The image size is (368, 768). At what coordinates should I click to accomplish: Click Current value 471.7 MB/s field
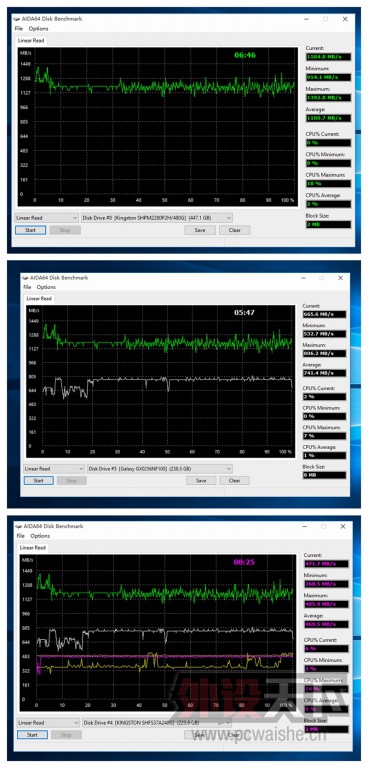(326, 564)
